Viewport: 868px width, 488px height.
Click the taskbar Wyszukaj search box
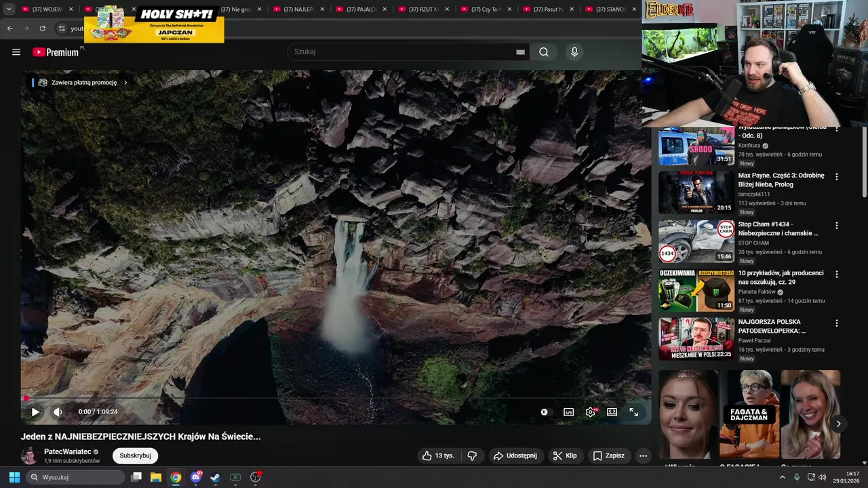point(75,477)
